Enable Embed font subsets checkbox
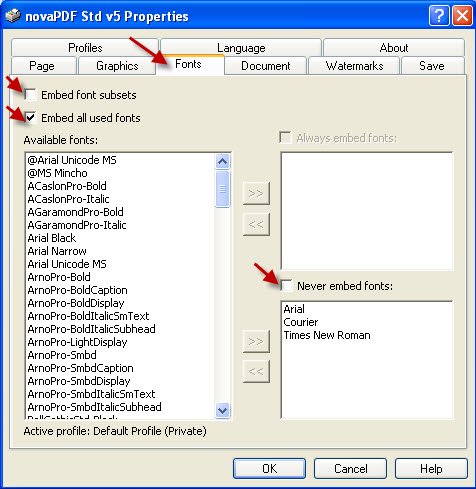 tap(31, 95)
